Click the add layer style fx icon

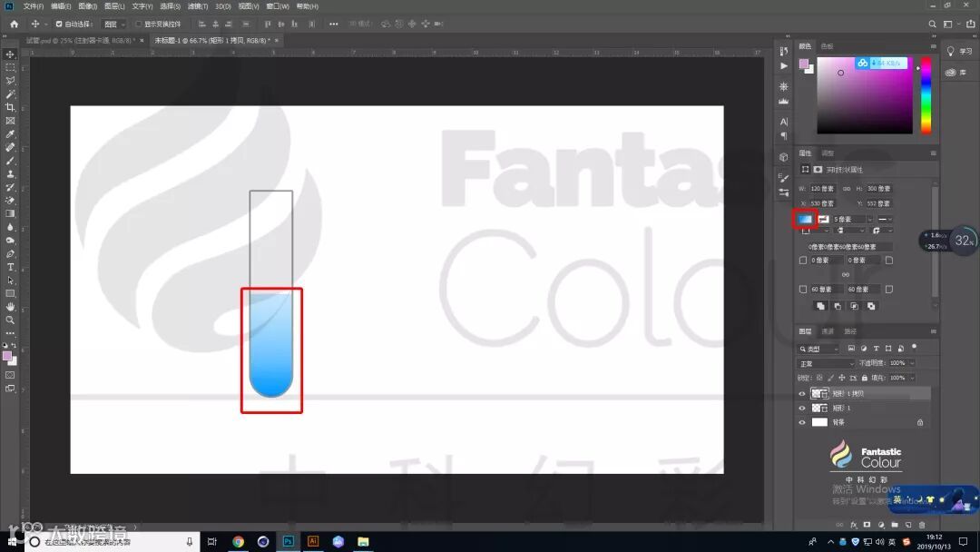[854, 525]
